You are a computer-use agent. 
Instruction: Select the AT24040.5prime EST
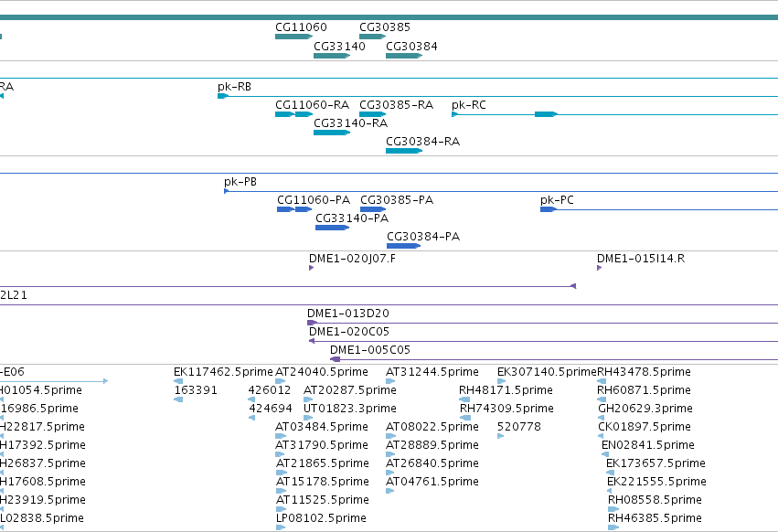pos(281,381)
